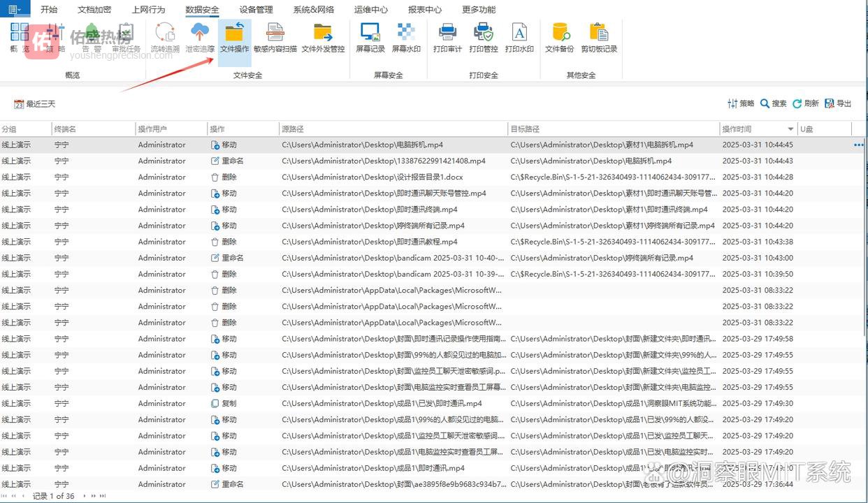Switch to the 文档加密 ribbon tab
This screenshot has height=503, width=868.
[x=94, y=10]
